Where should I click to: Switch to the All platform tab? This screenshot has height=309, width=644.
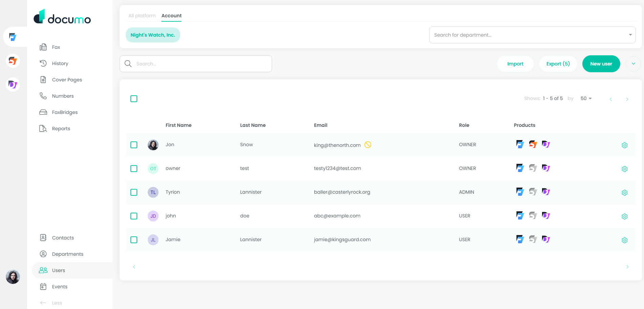(142, 16)
